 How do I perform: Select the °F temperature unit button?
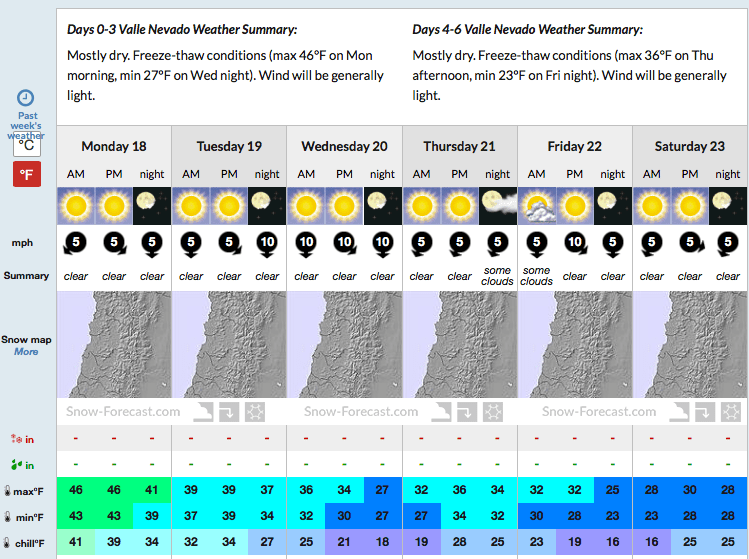(x=27, y=174)
